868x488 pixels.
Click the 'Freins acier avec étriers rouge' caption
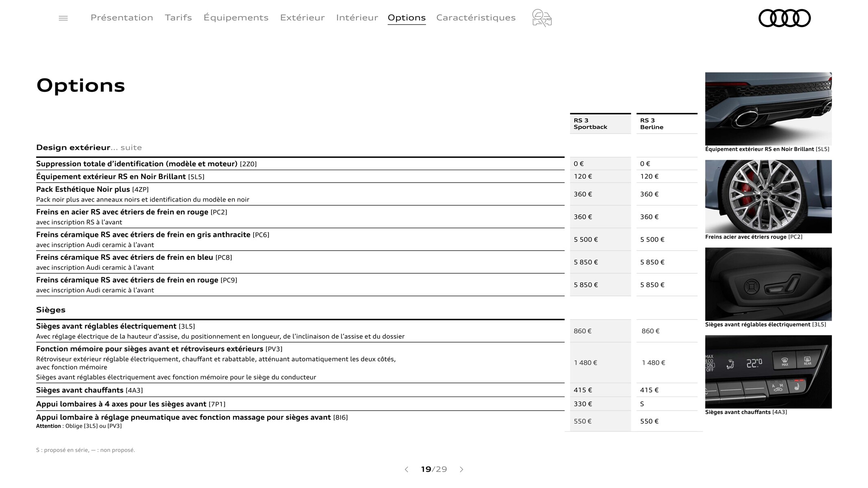point(754,237)
